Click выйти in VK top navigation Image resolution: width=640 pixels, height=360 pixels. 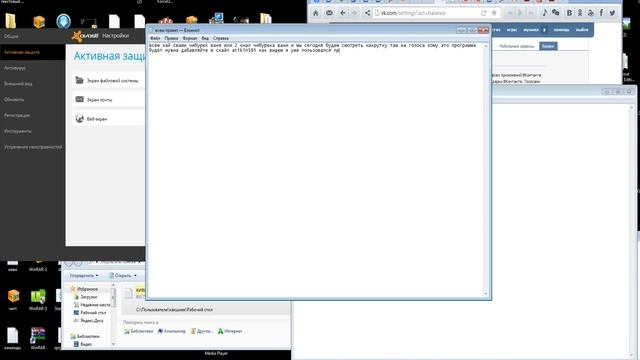[x=582, y=30]
